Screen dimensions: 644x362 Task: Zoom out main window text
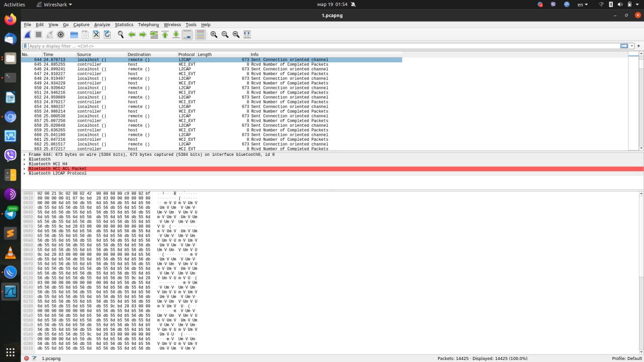click(225, 35)
